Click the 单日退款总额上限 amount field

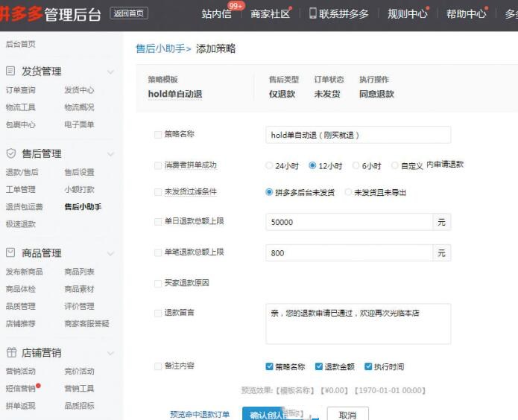tap(350, 222)
